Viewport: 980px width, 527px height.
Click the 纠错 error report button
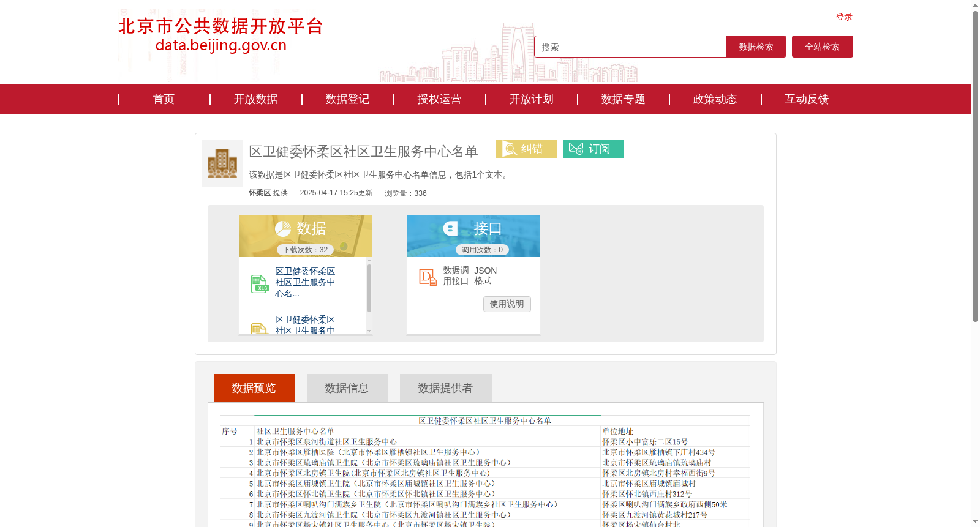point(526,149)
